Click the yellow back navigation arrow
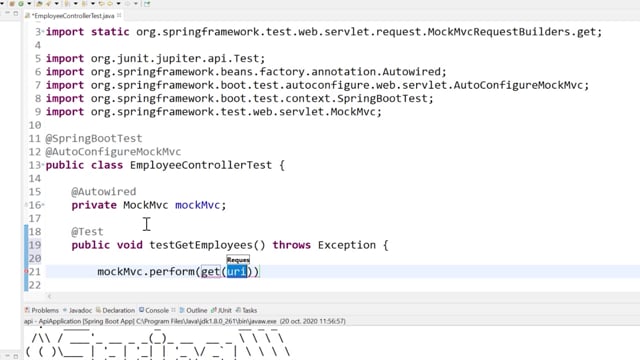The width and height of the screenshot is (640, 360). pos(101,4)
